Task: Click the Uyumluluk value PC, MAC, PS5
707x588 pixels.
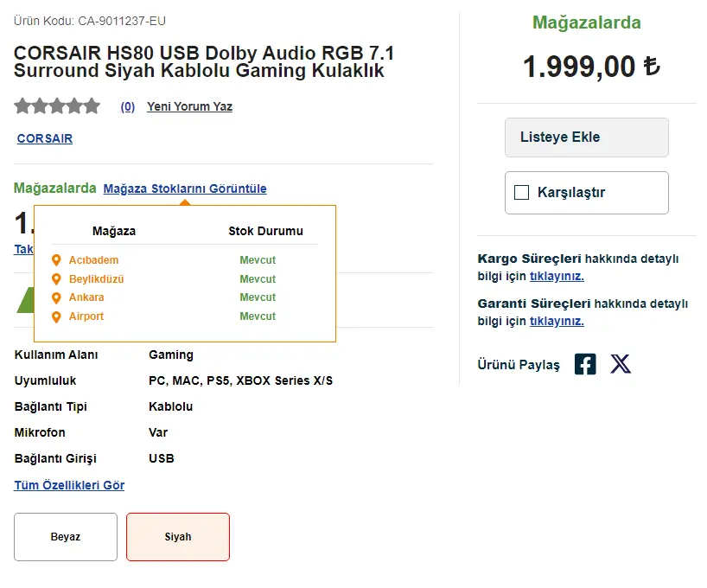Action: pyautogui.click(x=241, y=380)
